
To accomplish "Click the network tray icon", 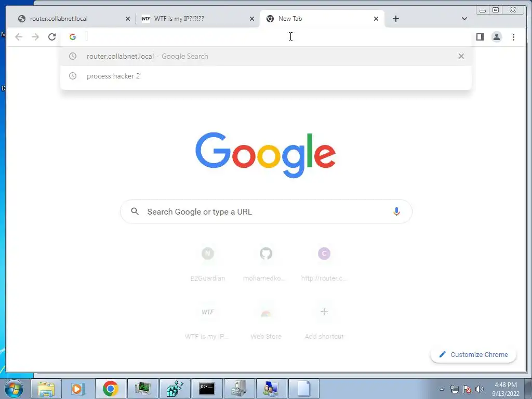I will 454,389.
